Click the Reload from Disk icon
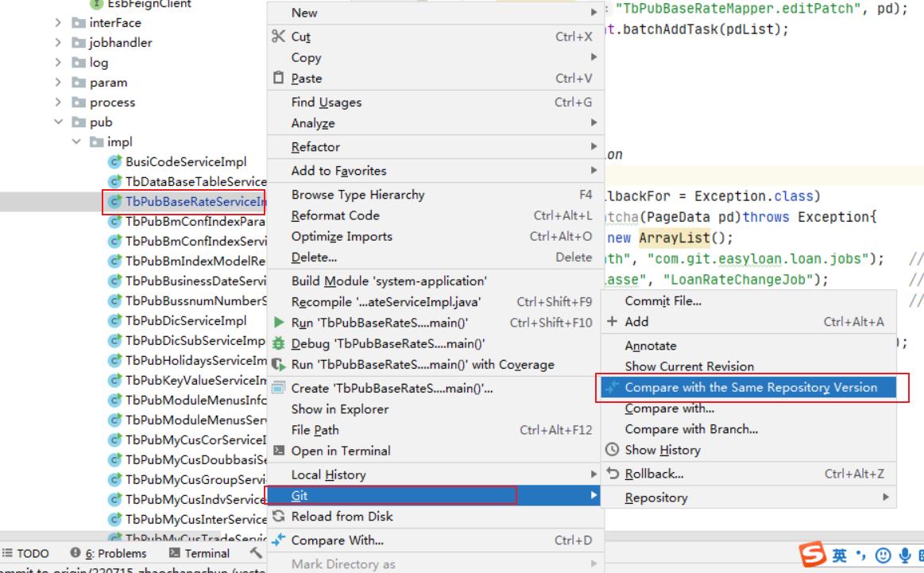This screenshot has width=924, height=573. pos(278,517)
